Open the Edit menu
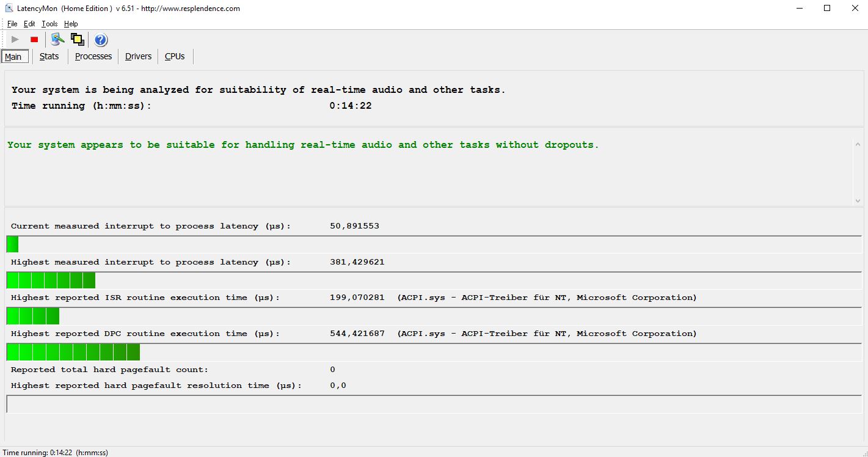This screenshot has height=457, width=868. 29,24
